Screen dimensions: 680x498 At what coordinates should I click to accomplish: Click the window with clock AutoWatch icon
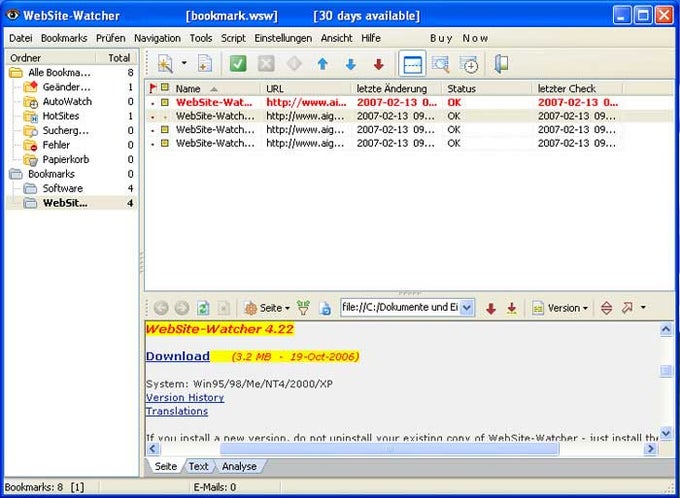pyautogui.click(x=469, y=64)
